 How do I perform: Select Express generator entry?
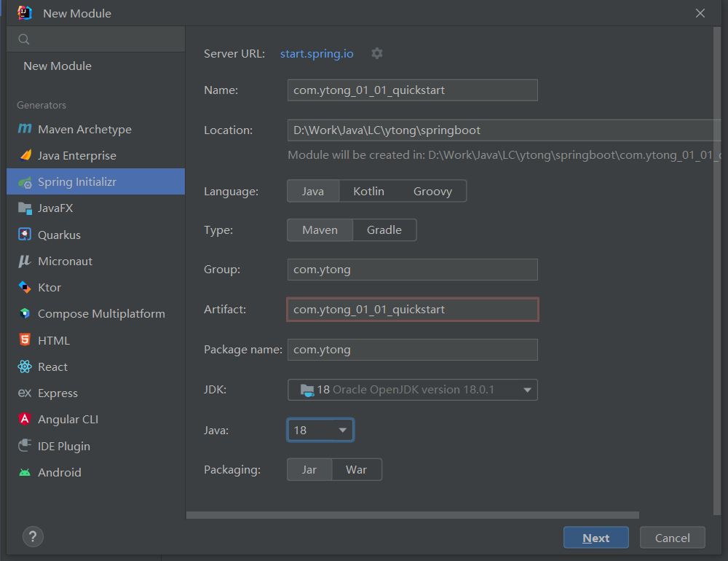[95, 393]
